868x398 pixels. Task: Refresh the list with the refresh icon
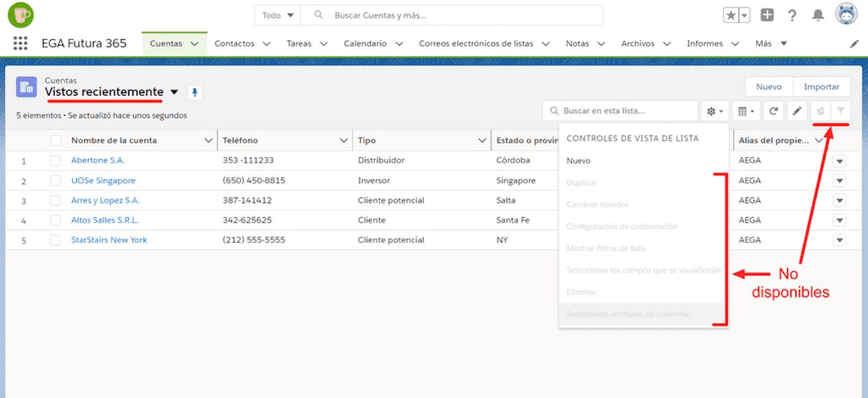[x=773, y=111]
